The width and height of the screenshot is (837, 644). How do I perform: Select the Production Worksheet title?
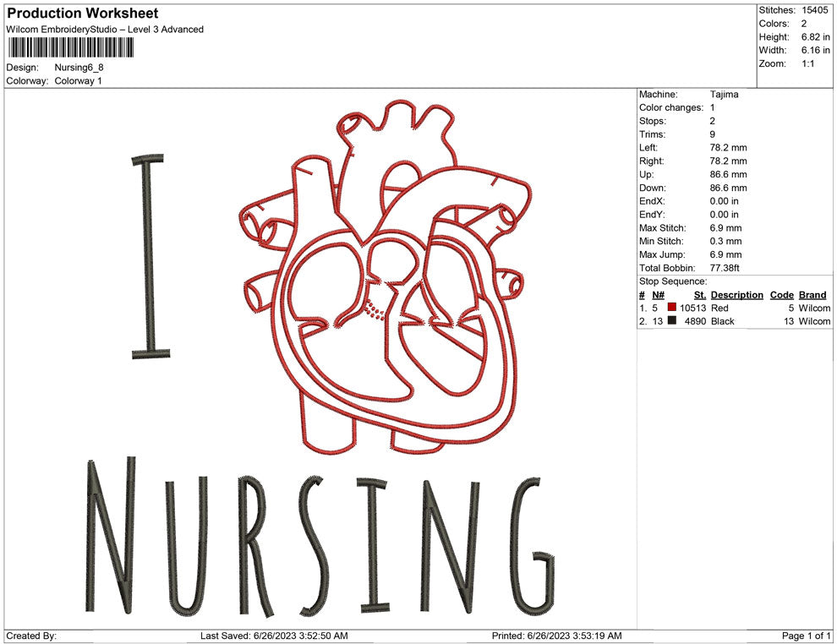tap(82, 14)
